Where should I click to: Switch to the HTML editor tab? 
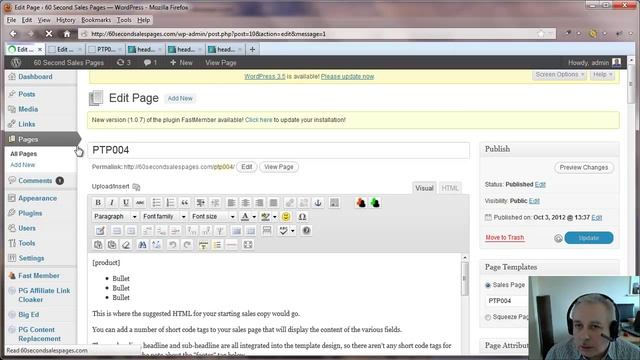pos(450,188)
